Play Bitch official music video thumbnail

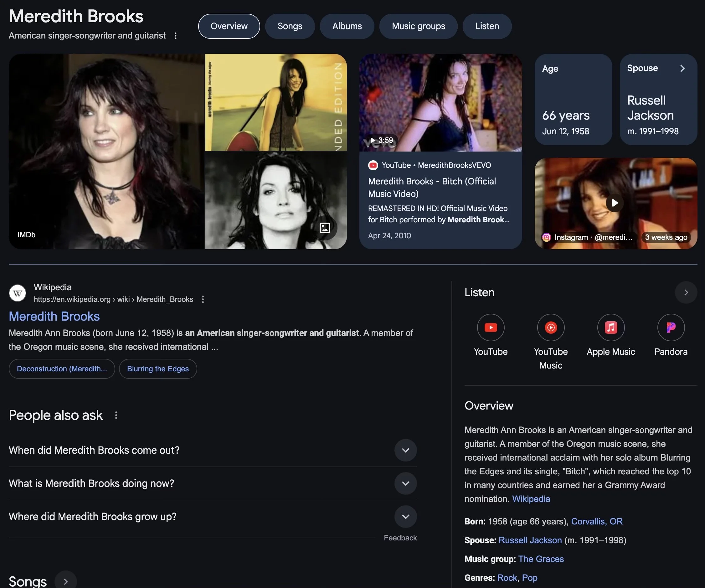pyautogui.click(x=440, y=102)
